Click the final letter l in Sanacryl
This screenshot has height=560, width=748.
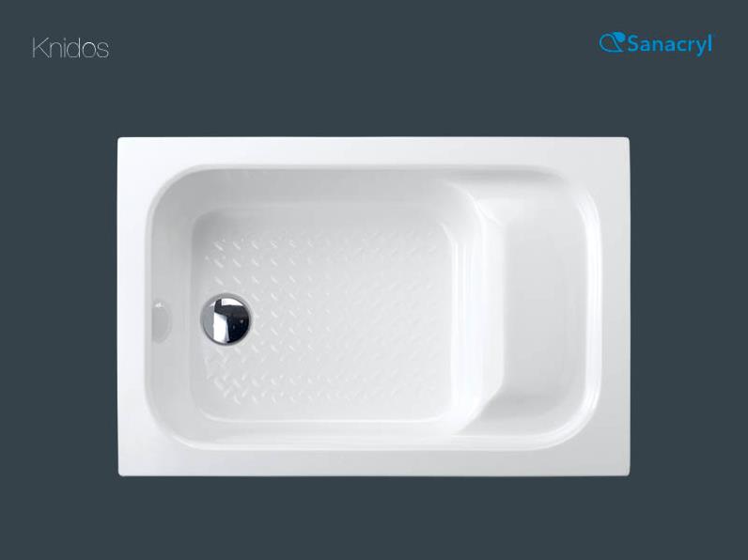(x=709, y=42)
